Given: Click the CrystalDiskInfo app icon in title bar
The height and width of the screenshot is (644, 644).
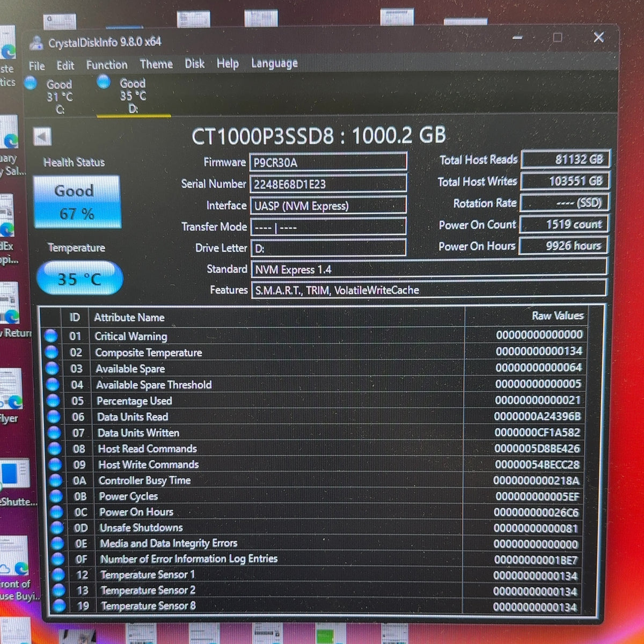Looking at the screenshot, I should 36,42.
